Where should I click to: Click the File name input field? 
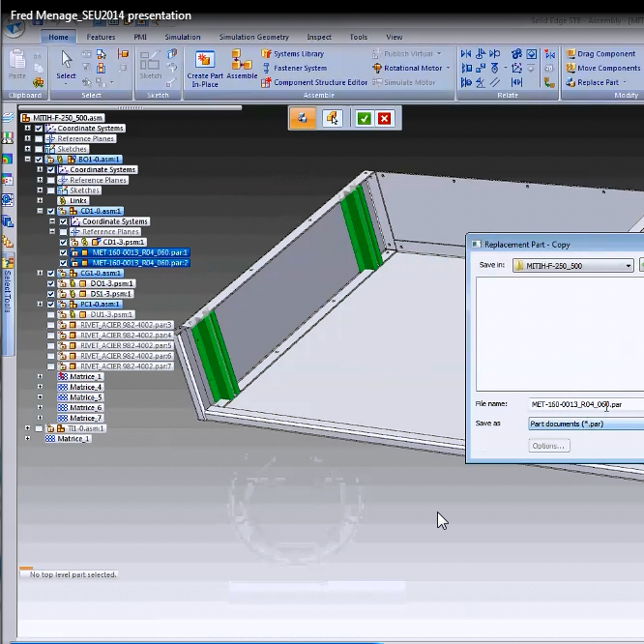click(586, 404)
